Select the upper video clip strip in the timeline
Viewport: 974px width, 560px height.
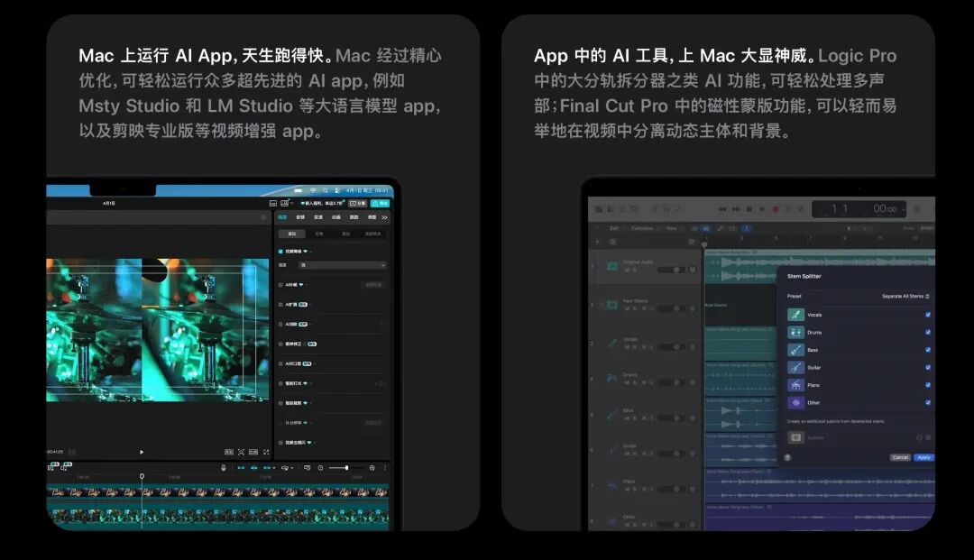point(217,491)
